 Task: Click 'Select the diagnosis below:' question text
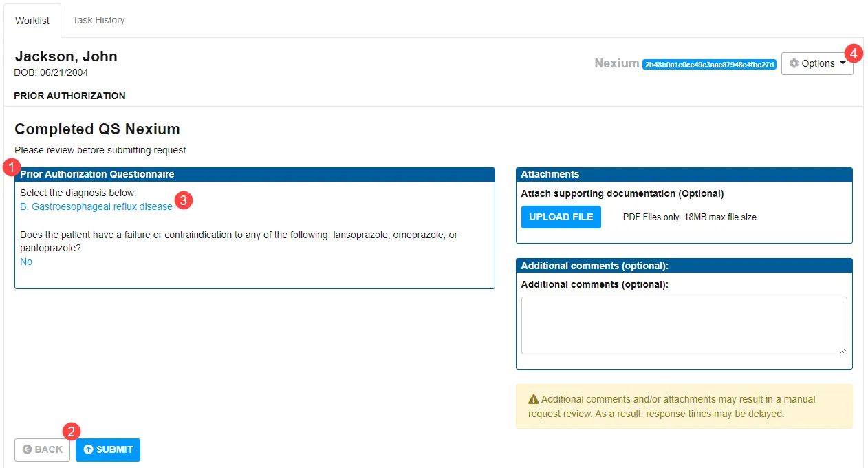(x=78, y=193)
